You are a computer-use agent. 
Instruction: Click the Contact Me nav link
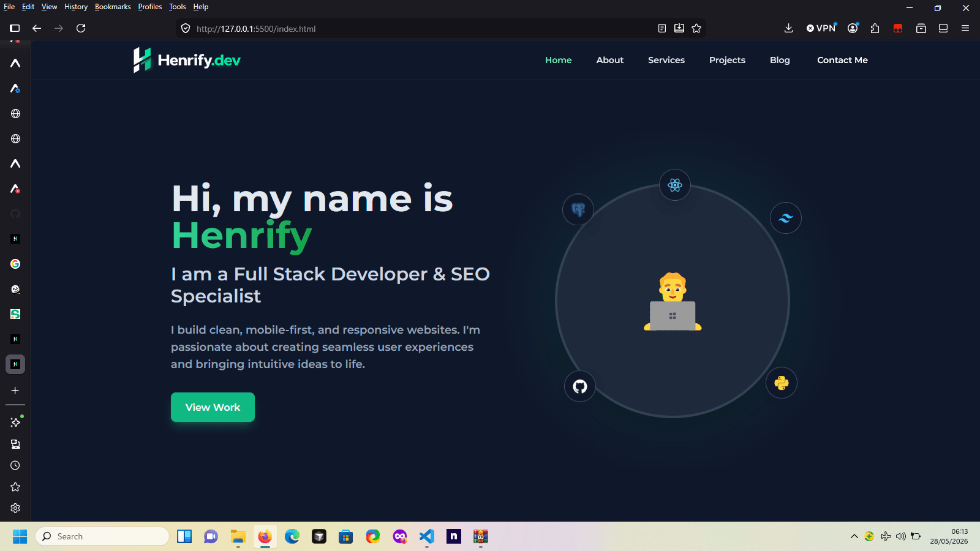click(842, 60)
